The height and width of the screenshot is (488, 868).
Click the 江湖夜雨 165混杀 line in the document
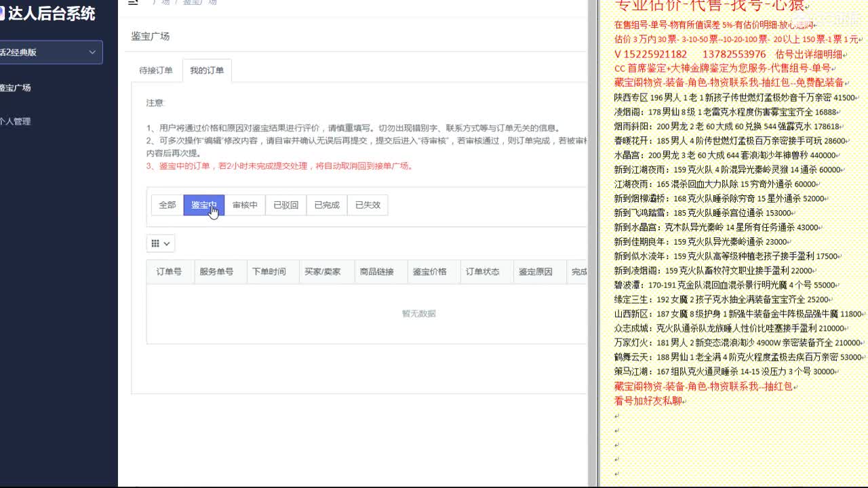(x=716, y=184)
